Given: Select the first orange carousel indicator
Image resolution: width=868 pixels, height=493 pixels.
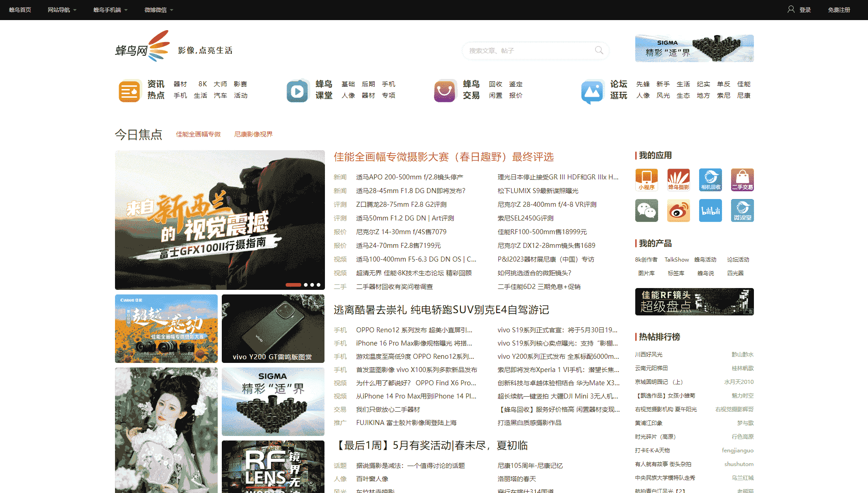Looking at the screenshot, I should point(293,285).
